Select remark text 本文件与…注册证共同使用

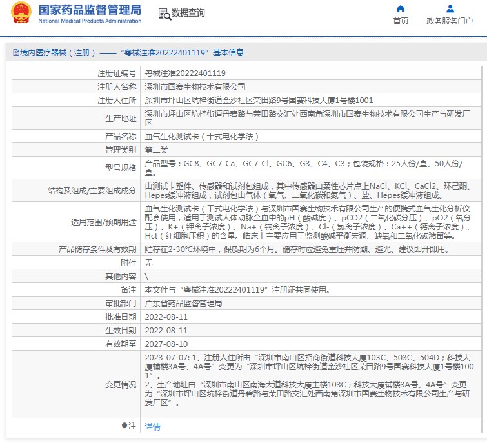coord(237,290)
